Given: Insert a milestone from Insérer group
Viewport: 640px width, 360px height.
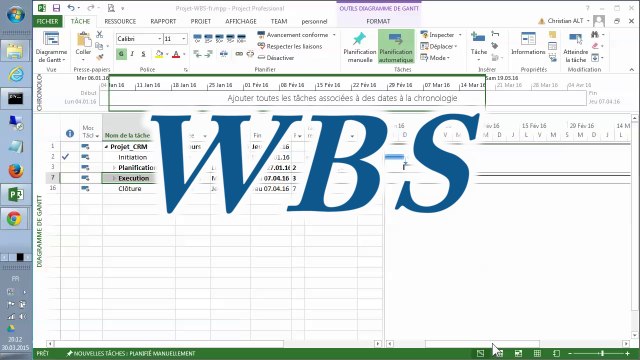Looking at the screenshot, I should click(x=495, y=46).
